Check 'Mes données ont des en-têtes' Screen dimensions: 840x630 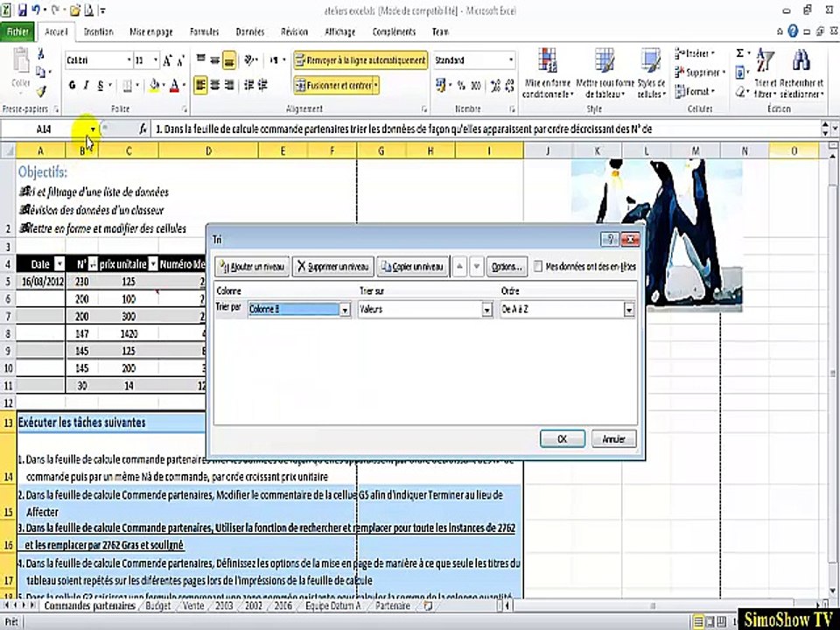tap(538, 266)
